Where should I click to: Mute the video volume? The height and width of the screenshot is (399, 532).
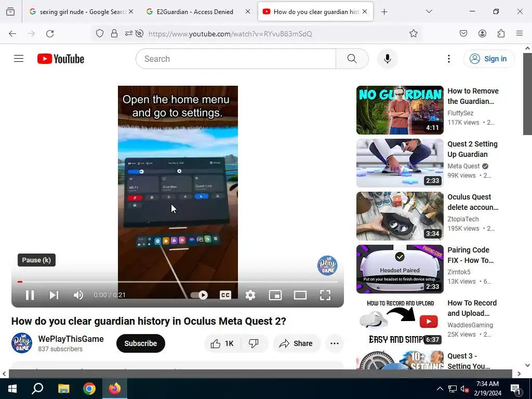coord(78,295)
